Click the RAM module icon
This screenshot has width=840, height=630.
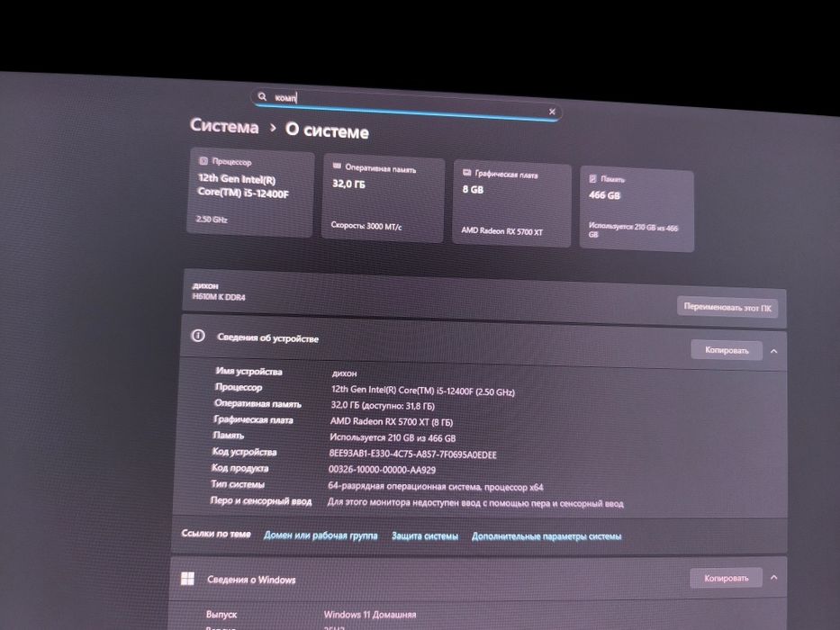[337, 166]
